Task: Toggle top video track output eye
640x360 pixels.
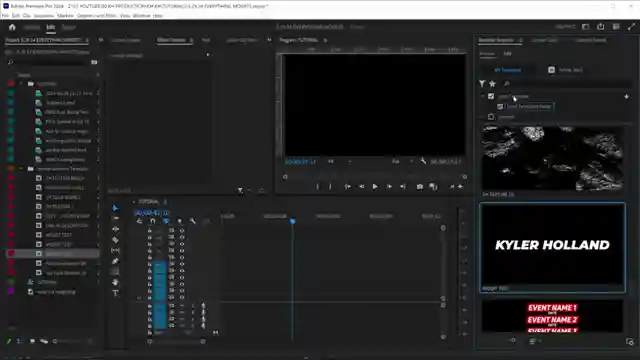Action: point(182,231)
